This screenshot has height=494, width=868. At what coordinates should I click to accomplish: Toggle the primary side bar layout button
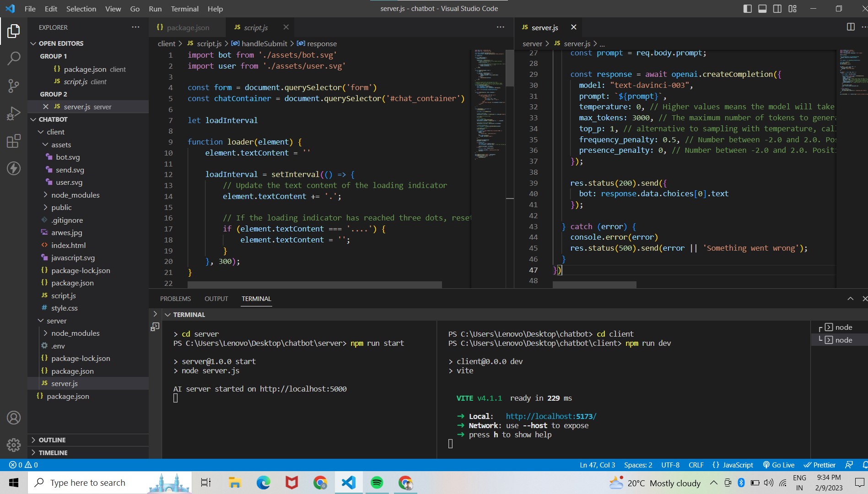pos(748,8)
